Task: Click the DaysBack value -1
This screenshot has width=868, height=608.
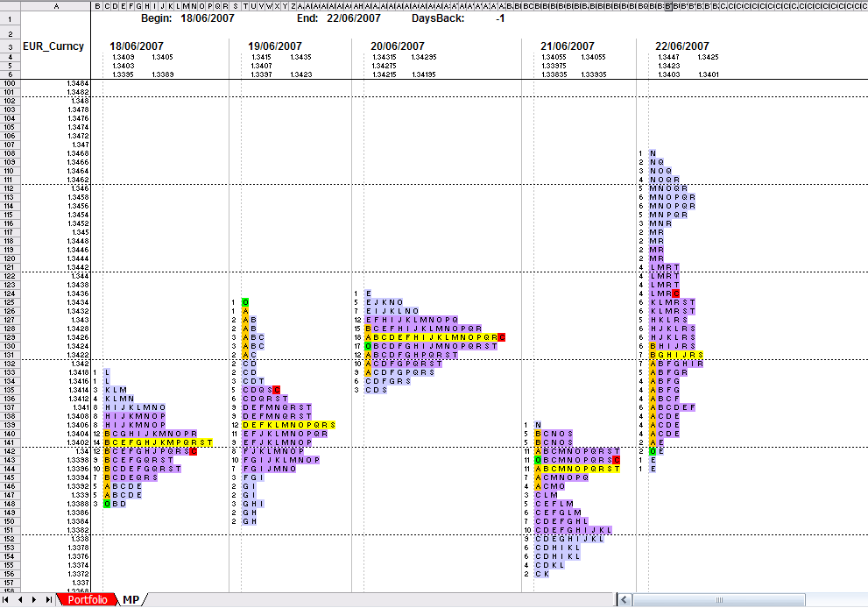Action: point(500,18)
